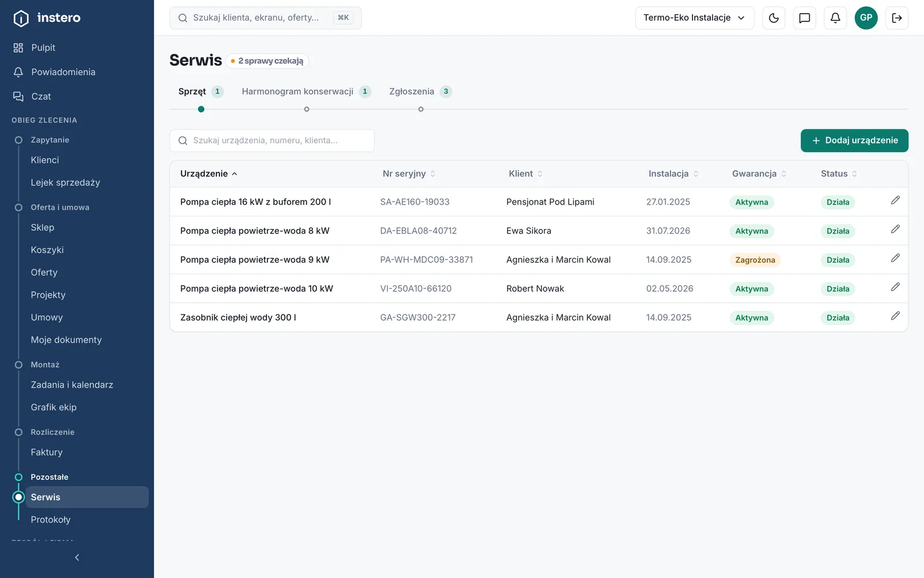Image resolution: width=924 pixels, height=578 pixels.
Task: Sort table by Instalacja column
Action: (x=673, y=173)
